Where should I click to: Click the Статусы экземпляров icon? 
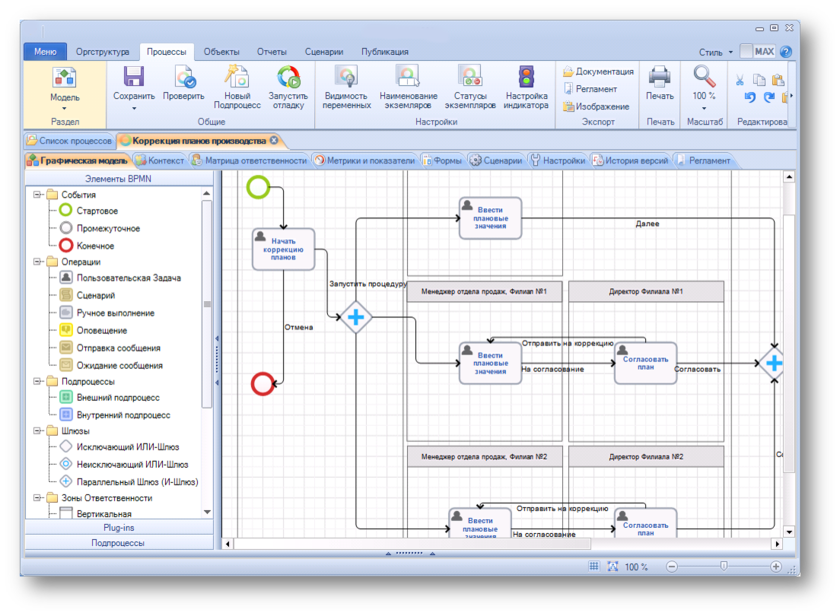(x=470, y=78)
